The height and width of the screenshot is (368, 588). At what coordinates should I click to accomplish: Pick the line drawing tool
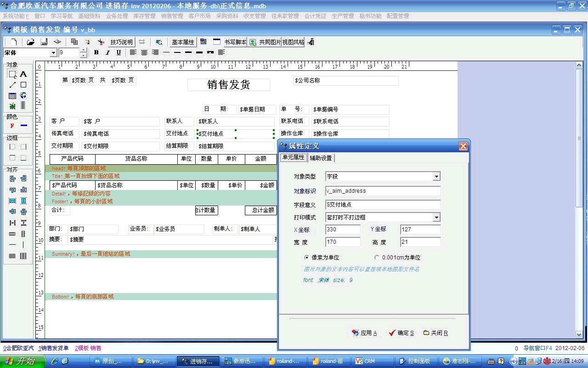point(12,85)
